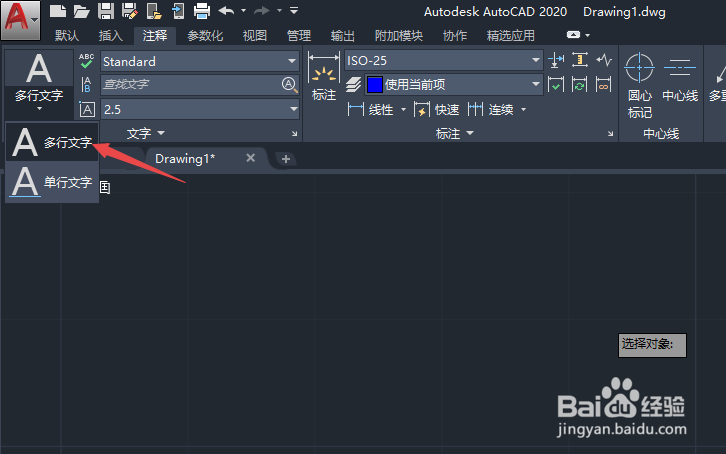This screenshot has width=726, height=454.
Task: Click the Open from Web & Mobile icon
Action: [154, 11]
